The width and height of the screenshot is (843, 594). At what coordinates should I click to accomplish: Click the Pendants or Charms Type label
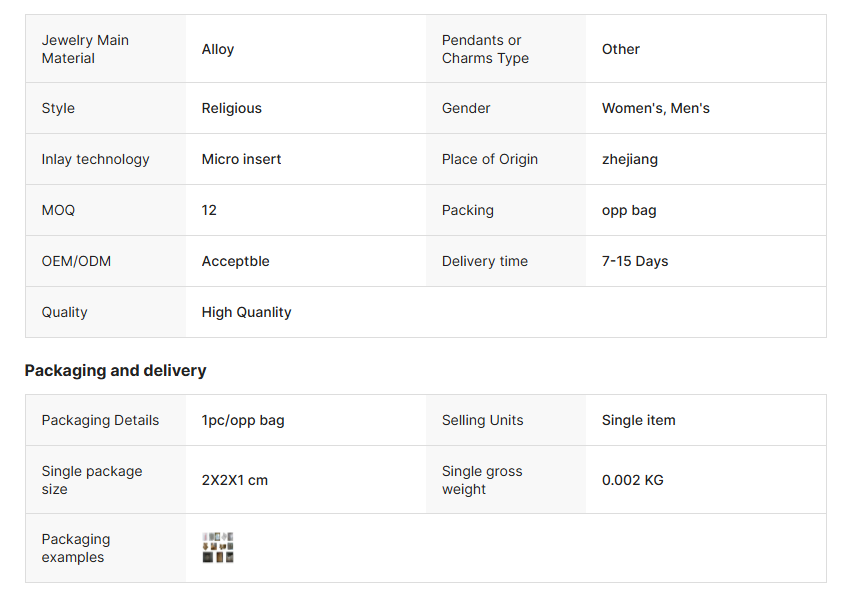(x=485, y=49)
